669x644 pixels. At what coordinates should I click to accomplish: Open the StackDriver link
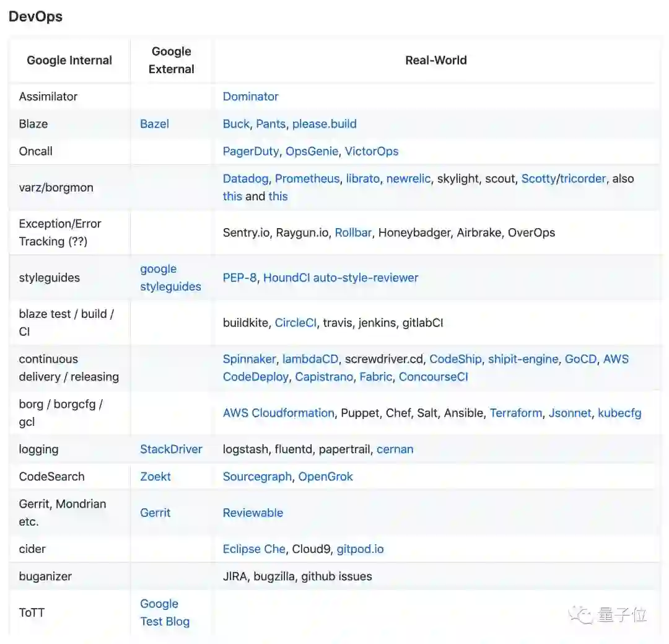171,449
